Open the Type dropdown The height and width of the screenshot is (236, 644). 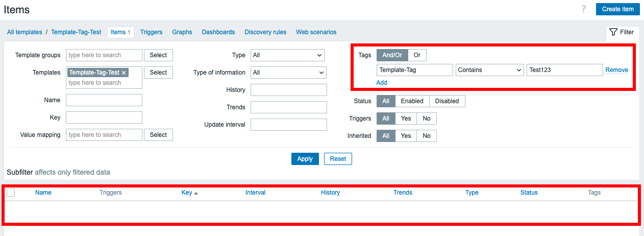point(288,55)
